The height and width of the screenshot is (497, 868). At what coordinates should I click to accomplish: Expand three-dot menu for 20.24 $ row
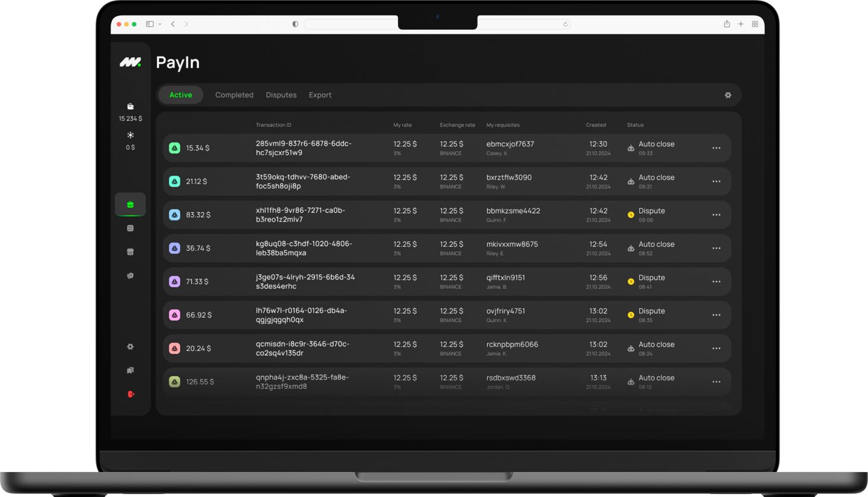(x=716, y=348)
